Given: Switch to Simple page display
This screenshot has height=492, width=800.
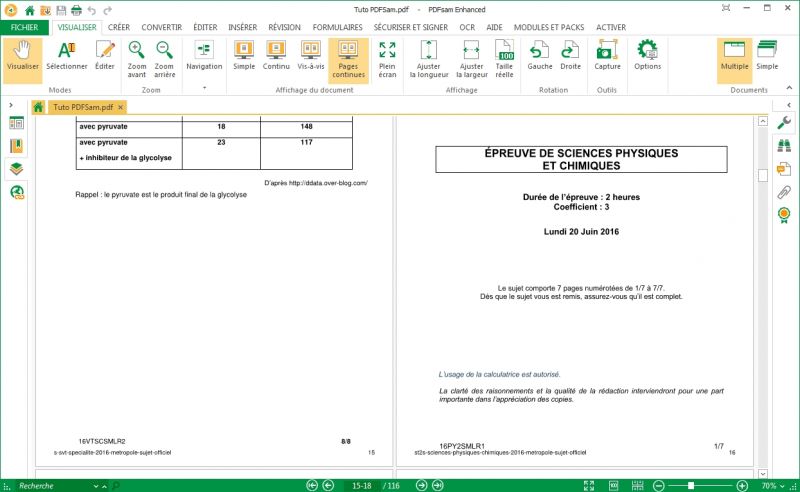Looking at the screenshot, I should [244, 56].
